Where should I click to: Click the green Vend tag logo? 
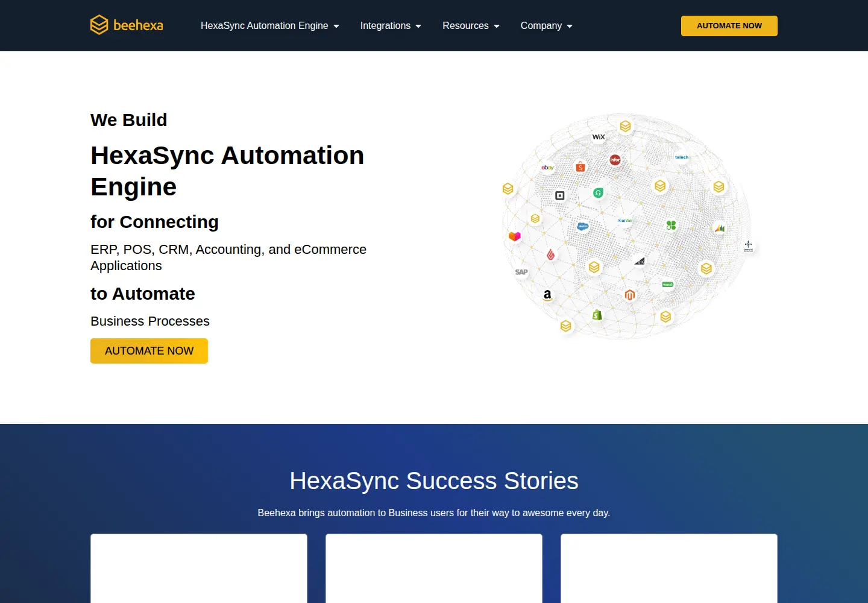(x=667, y=285)
